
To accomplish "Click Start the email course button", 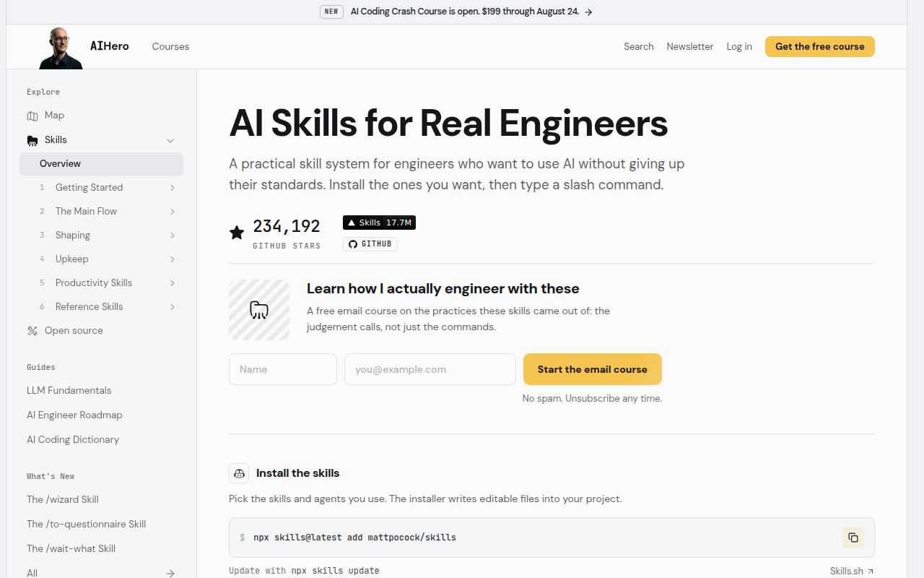I will click(x=593, y=369).
